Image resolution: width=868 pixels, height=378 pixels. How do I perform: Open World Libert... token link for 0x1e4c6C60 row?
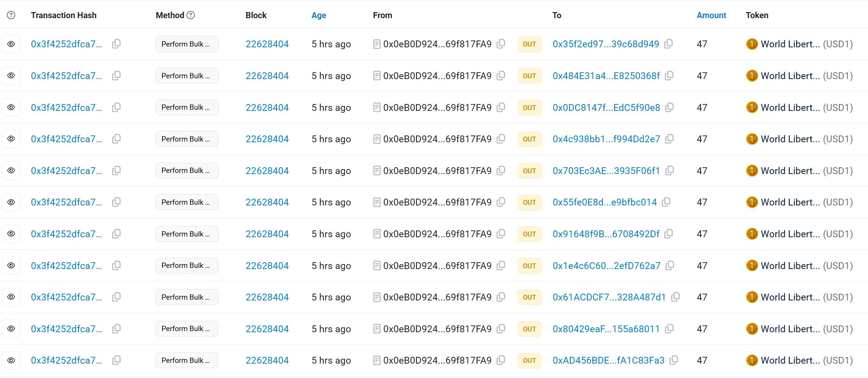[790, 266]
